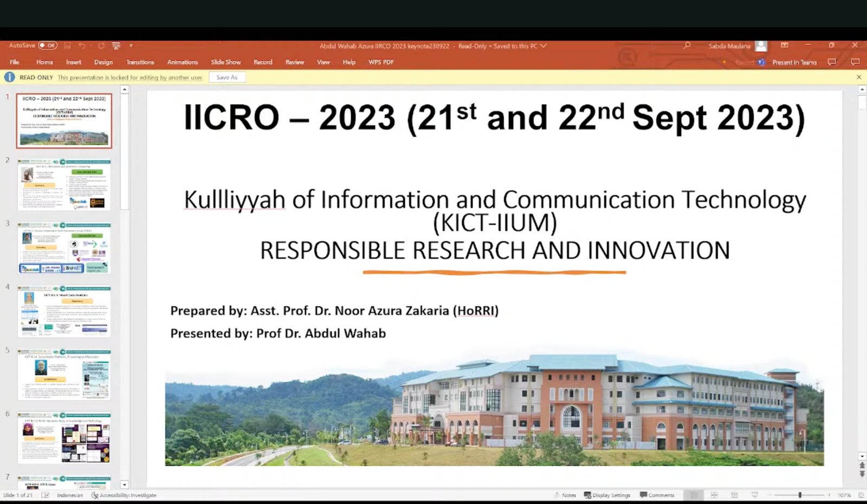Expand Customize Quick Access Toolbar arrow

(131, 46)
